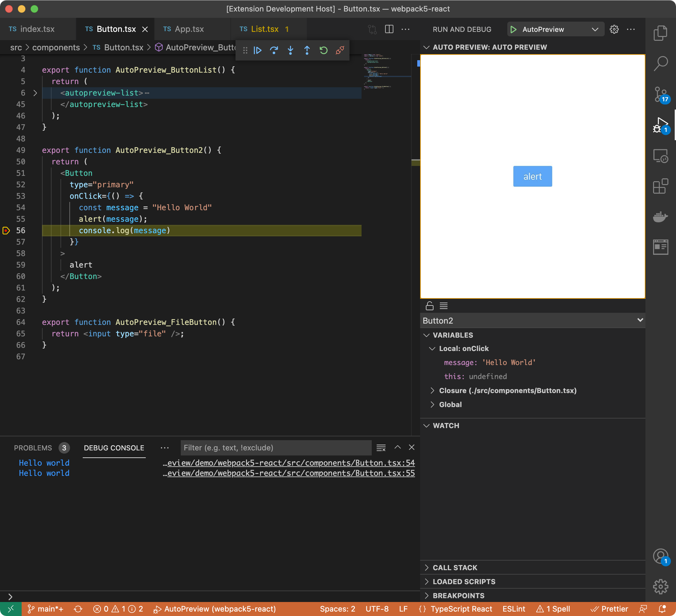This screenshot has width=676, height=616.
Task: Click the Step Over debug icon
Action: tap(274, 50)
